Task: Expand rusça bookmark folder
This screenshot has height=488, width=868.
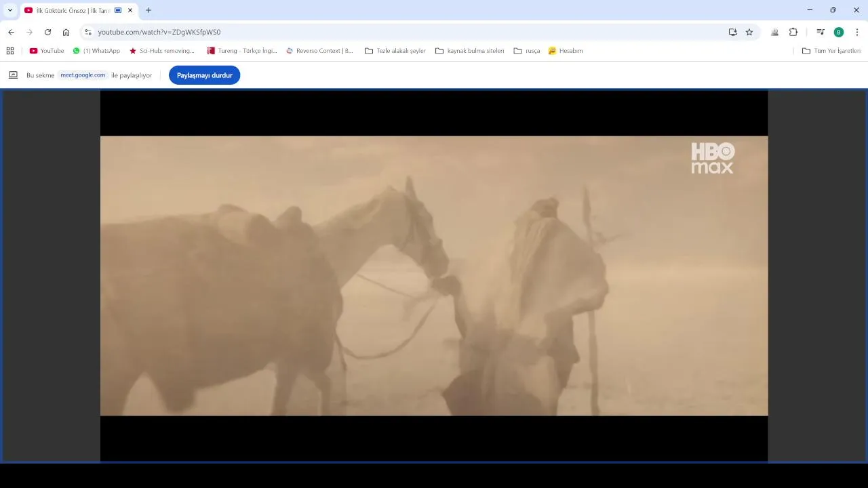Action: (x=527, y=51)
